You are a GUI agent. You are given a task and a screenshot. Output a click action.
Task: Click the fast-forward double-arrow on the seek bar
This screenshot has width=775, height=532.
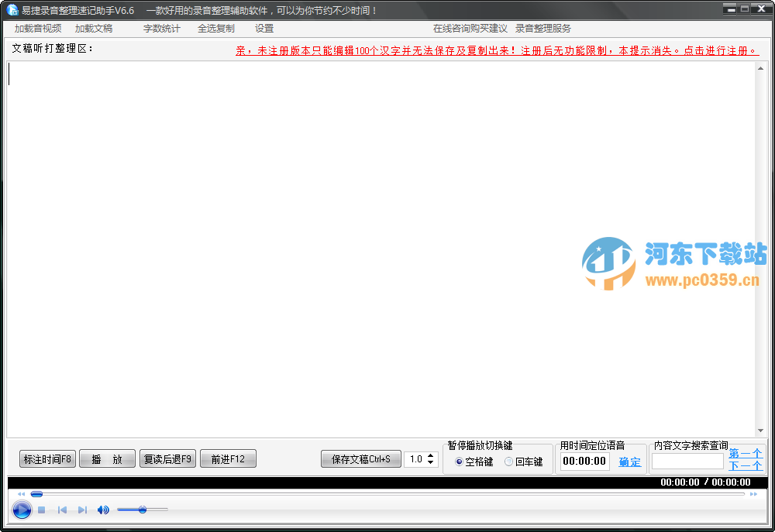pos(753,493)
